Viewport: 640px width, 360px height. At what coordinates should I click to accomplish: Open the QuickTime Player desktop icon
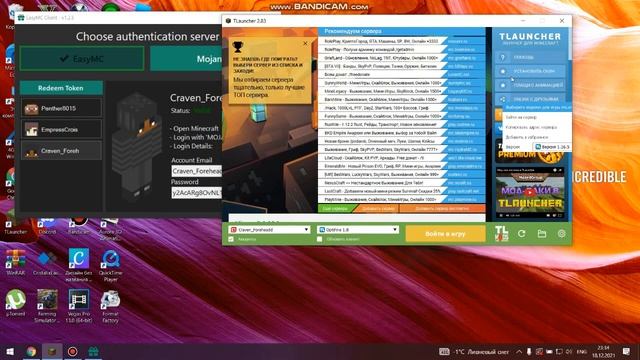(x=111, y=266)
